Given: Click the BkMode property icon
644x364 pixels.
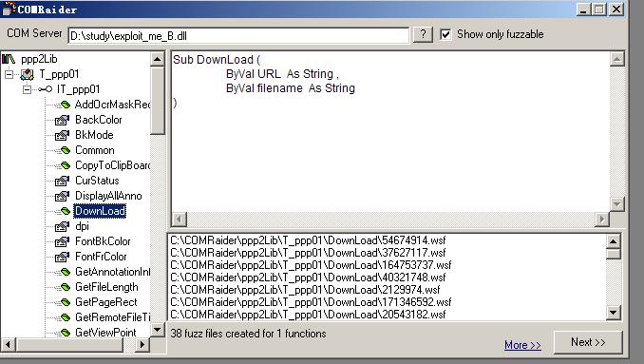Looking at the screenshot, I should [62, 135].
